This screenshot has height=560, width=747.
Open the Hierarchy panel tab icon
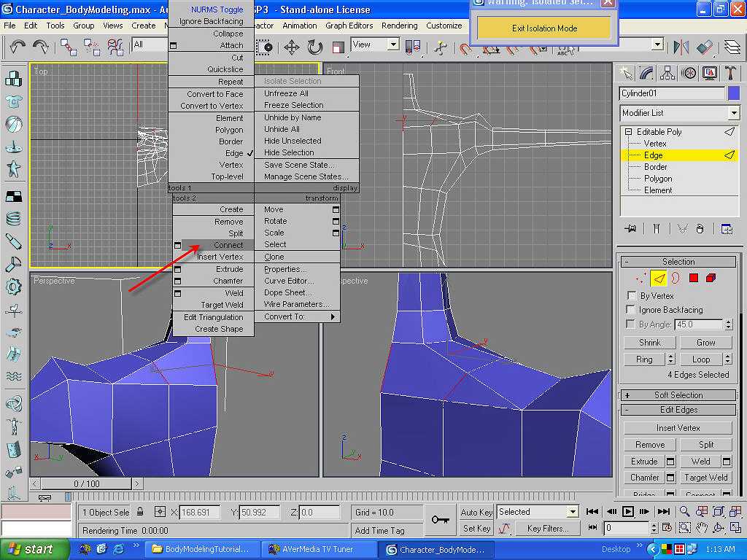(667, 73)
